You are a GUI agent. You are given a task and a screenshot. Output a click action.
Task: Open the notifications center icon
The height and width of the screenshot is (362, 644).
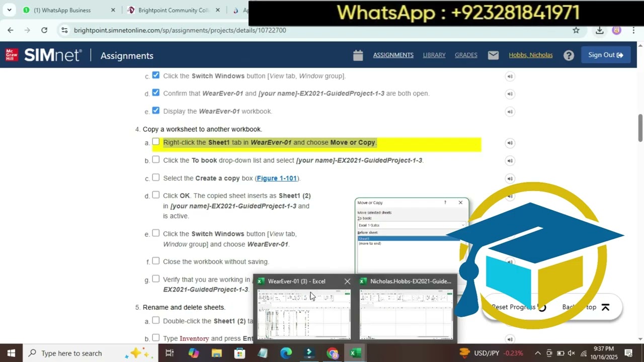[x=628, y=353]
